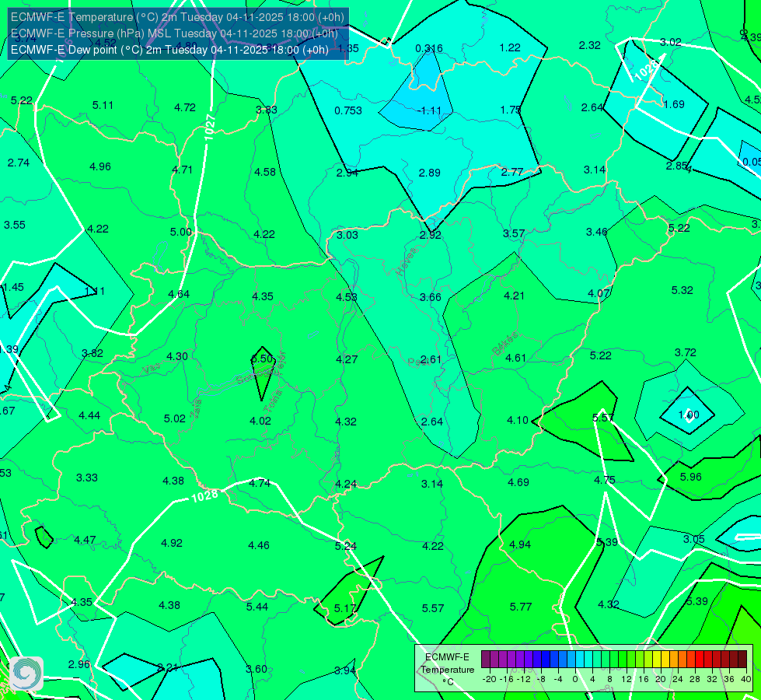The image size is (761, 700).
Task: Click the 5.11 temperature value
Action: [x=103, y=106]
